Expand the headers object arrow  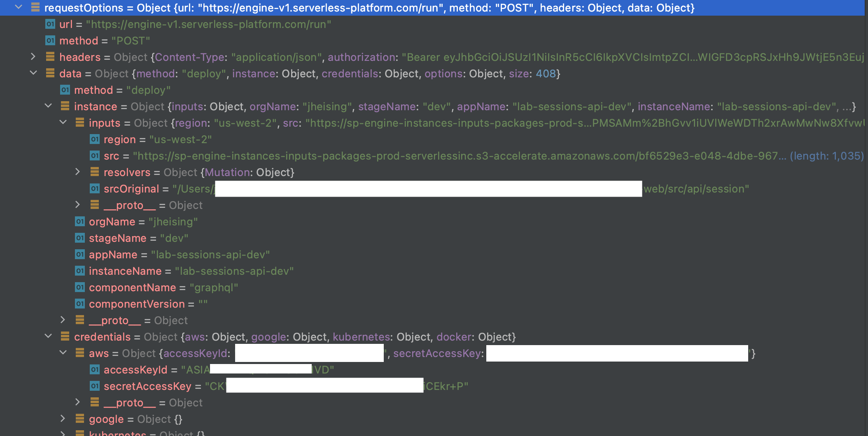coord(33,57)
